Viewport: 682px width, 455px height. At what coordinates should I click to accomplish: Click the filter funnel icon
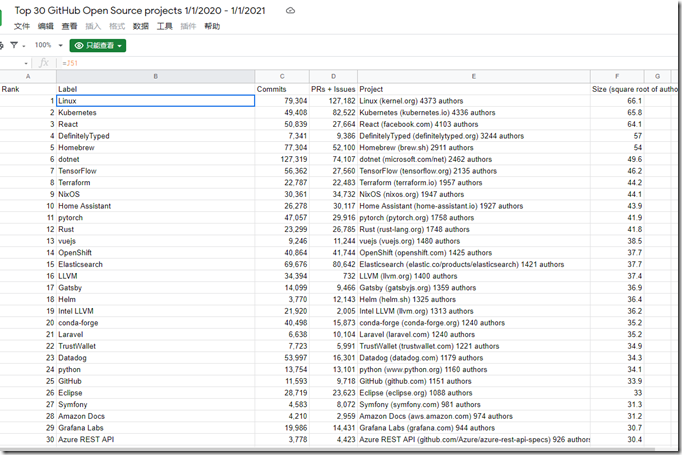[x=14, y=45]
